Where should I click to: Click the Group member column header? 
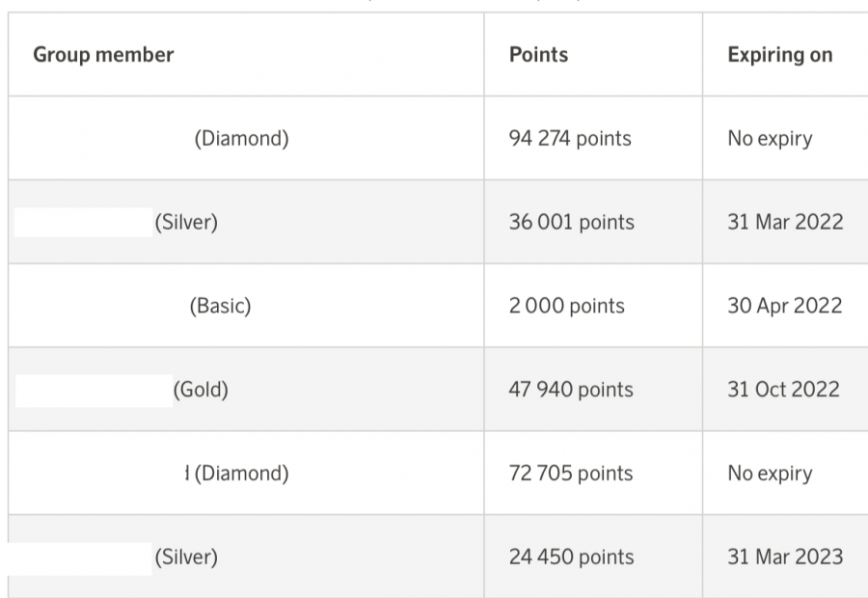click(103, 55)
